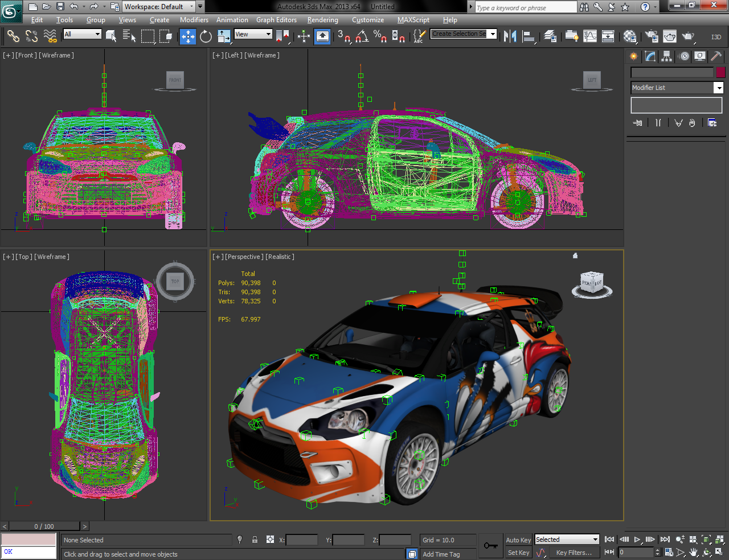Click the Mirror tool icon
Screen dimensions: 729x560
pyautogui.click(x=510, y=36)
